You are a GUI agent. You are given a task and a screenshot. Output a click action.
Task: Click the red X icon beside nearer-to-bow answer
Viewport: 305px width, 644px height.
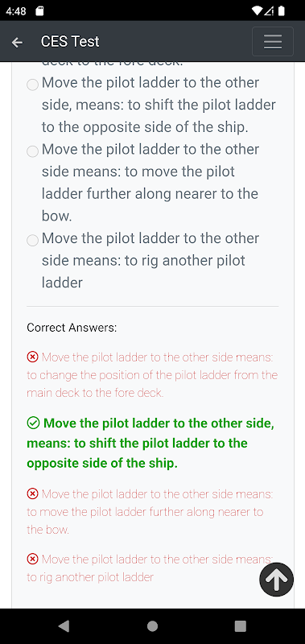coord(32,493)
